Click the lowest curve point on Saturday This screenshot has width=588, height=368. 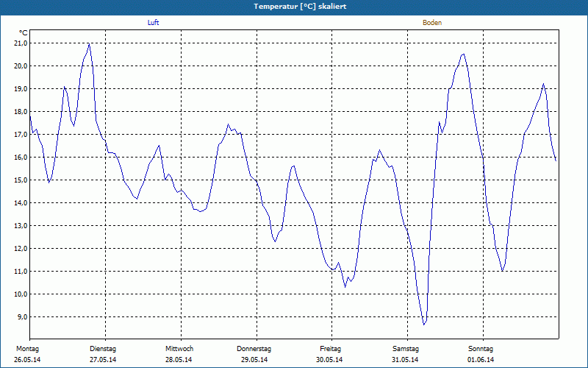(x=424, y=325)
